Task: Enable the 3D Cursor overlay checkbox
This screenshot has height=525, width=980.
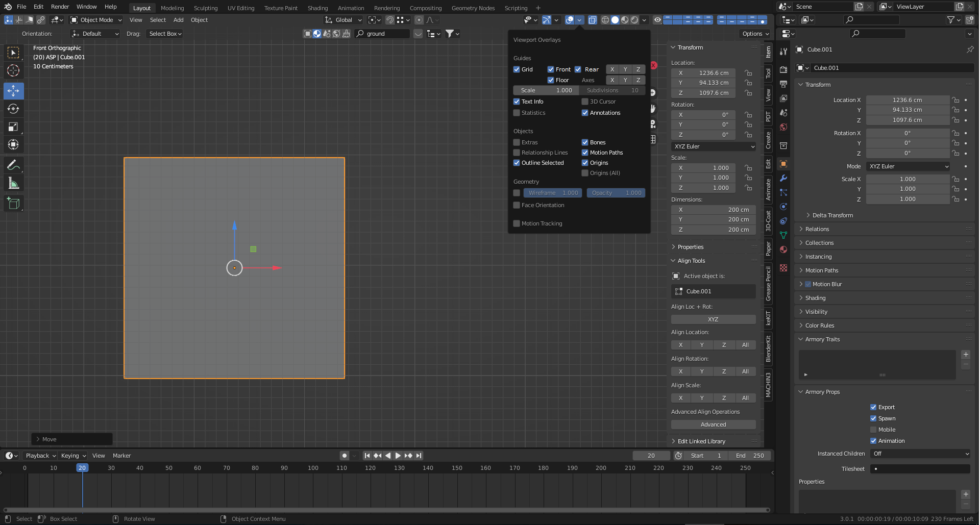Action: pos(585,102)
